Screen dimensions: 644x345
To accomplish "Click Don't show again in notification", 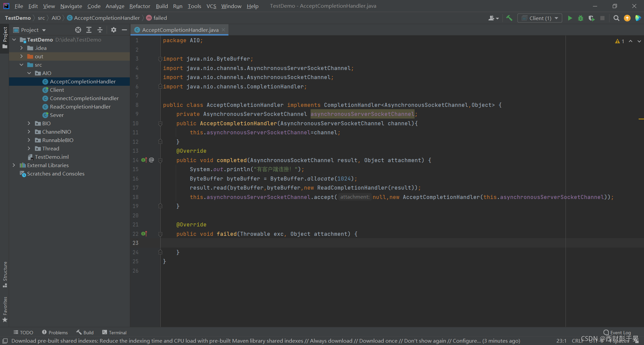I will 425,341.
